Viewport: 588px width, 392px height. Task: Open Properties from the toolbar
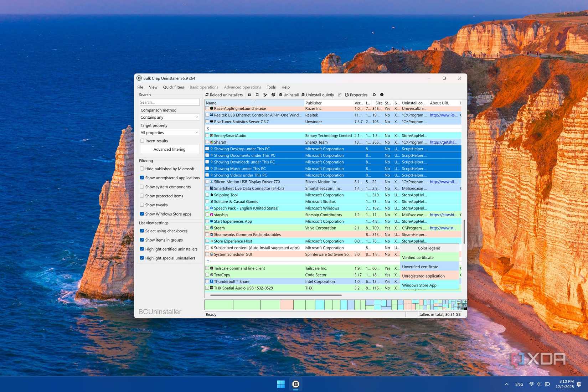(x=356, y=95)
